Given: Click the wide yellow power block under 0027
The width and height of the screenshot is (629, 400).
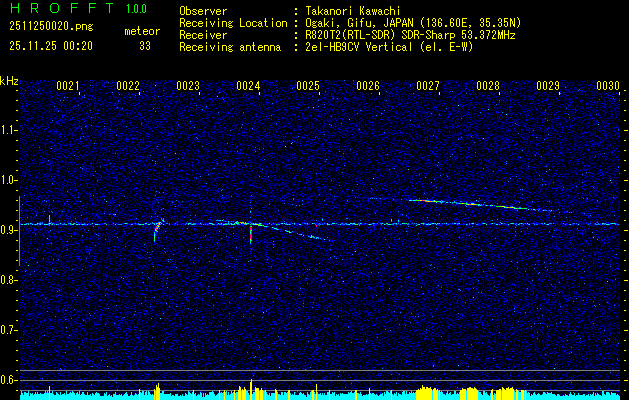Looking at the screenshot, I should (428, 394).
